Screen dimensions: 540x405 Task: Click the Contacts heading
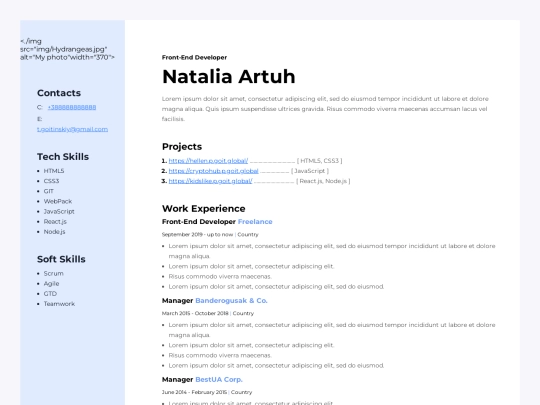59,93
